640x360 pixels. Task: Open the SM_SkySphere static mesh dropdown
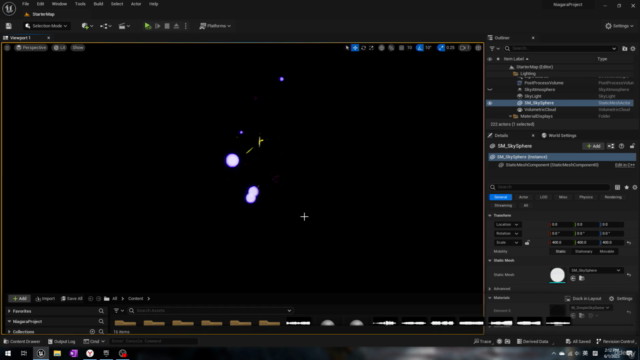pyautogui.click(x=596, y=270)
